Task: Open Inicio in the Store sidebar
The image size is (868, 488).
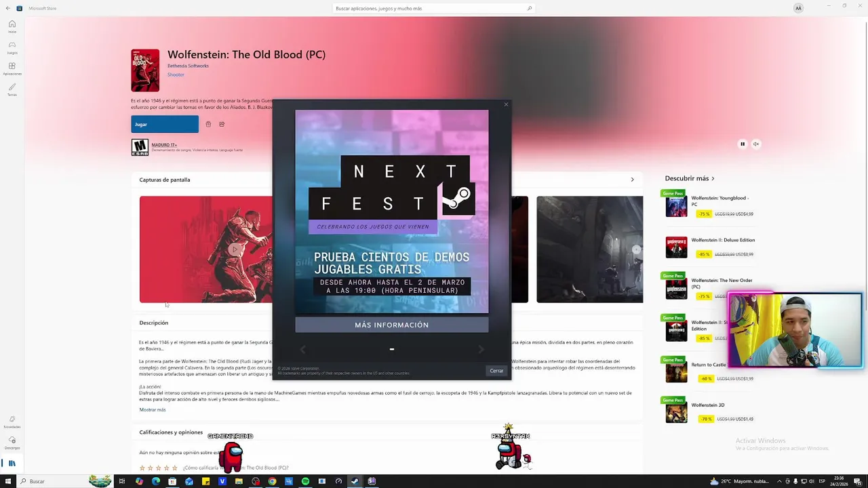Action: tap(12, 26)
